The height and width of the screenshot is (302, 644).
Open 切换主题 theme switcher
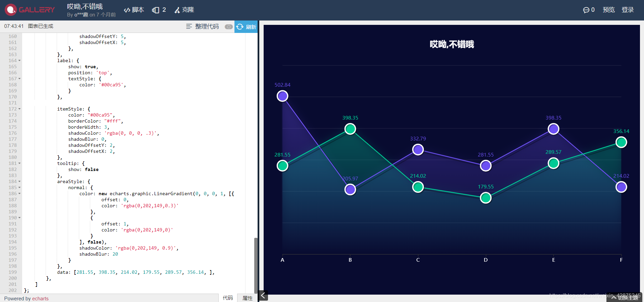pyautogui.click(x=625, y=298)
